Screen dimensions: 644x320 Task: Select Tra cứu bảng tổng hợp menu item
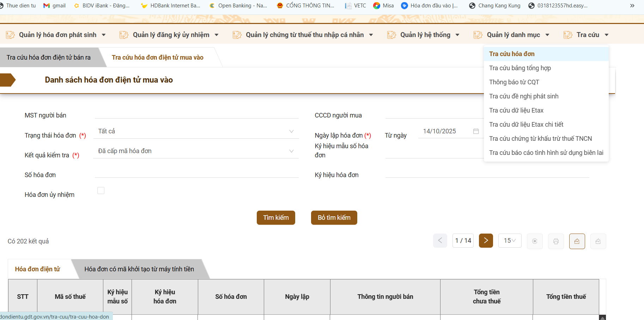tap(520, 68)
